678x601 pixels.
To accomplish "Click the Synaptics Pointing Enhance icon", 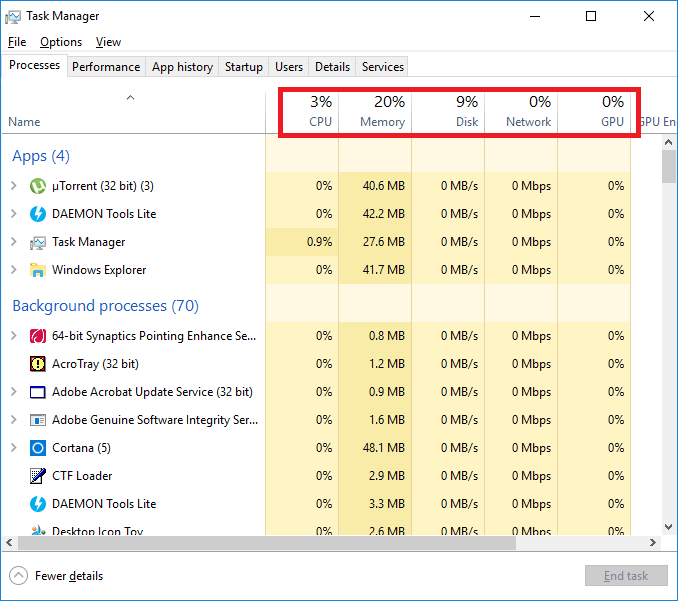I will [x=38, y=336].
